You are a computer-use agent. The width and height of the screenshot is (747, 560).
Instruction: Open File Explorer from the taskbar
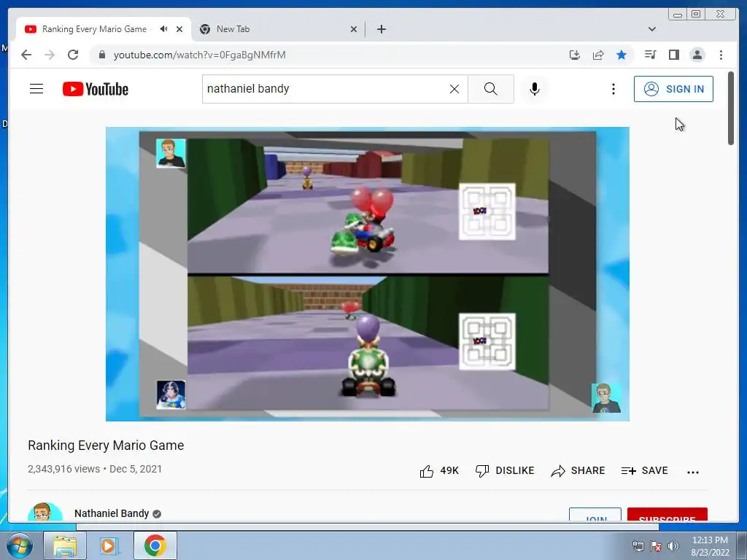tap(65, 545)
